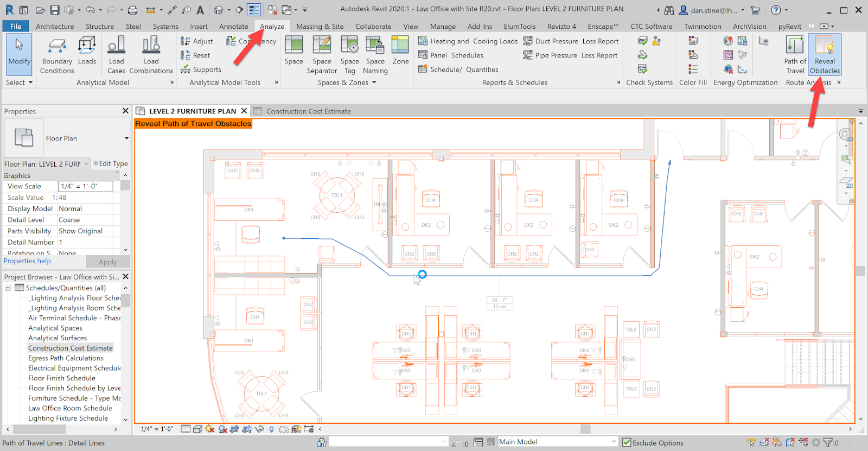Click the Space Tag tool
This screenshot has height=451, width=868.
(349, 54)
